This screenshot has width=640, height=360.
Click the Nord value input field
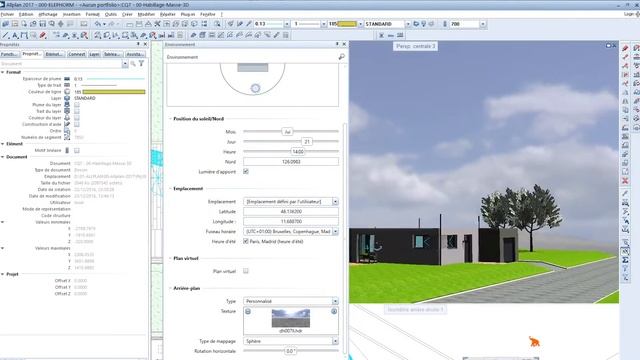click(291, 162)
